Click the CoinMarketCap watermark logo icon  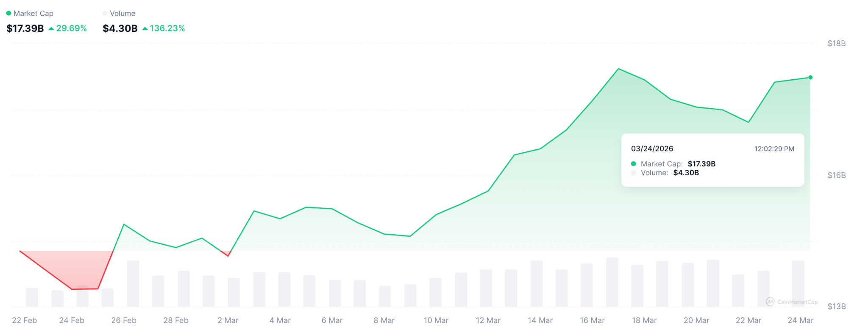coord(770,302)
